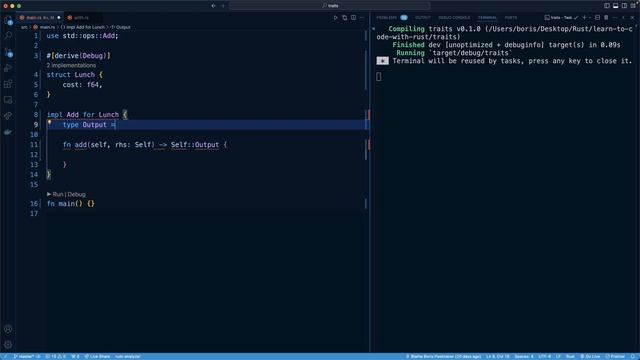Screen dimensions: 640x360
Task: Click UTF-8 encoding in status bar
Action: click(544, 356)
